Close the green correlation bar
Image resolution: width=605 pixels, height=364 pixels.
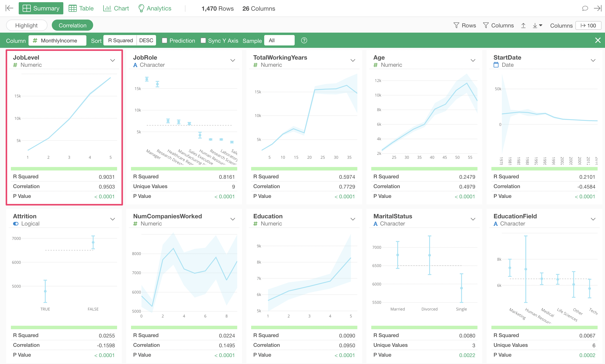(598, 40)
